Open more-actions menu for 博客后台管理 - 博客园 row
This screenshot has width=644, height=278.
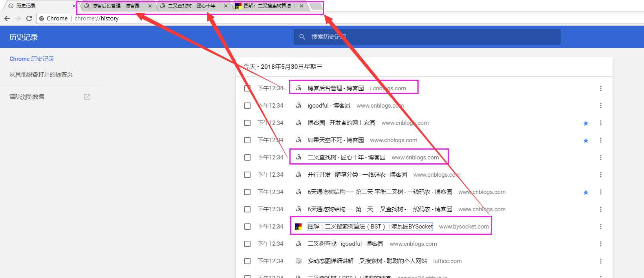click(x=601, y=88)
